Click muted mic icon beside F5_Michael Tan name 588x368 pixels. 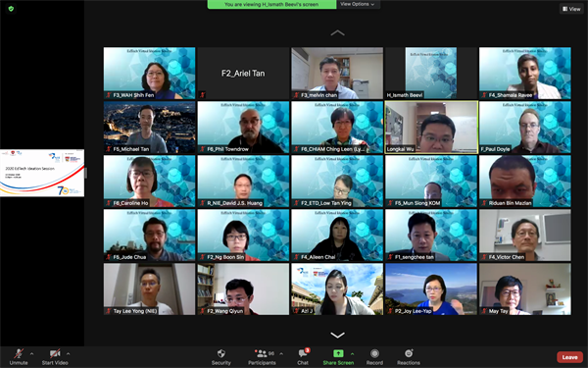(x=109, y=149)
